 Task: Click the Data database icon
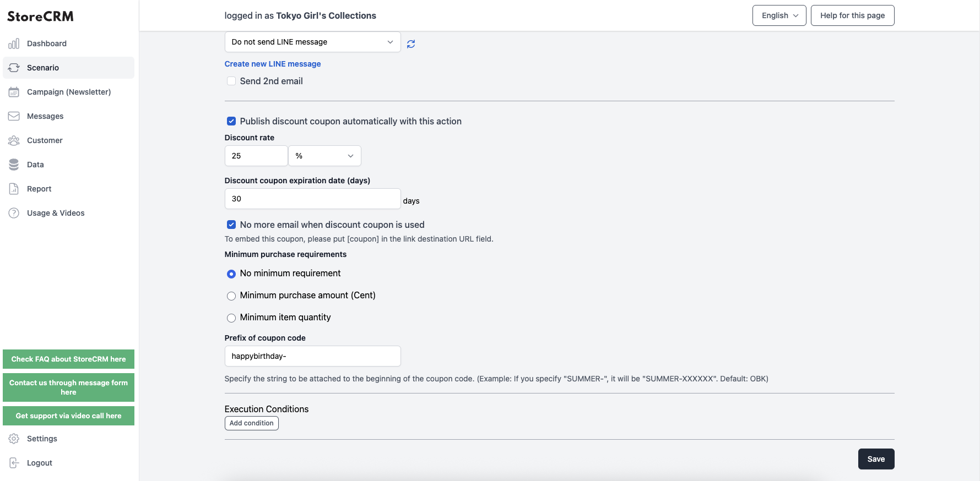pos(14,165)
